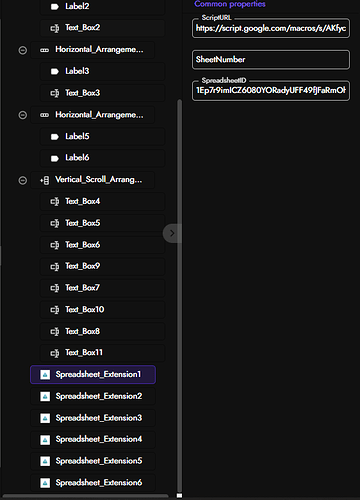Click the ScriptURL input field
Image resolution: width=360 pixels, height=500 pixels.
click(271, 28)
